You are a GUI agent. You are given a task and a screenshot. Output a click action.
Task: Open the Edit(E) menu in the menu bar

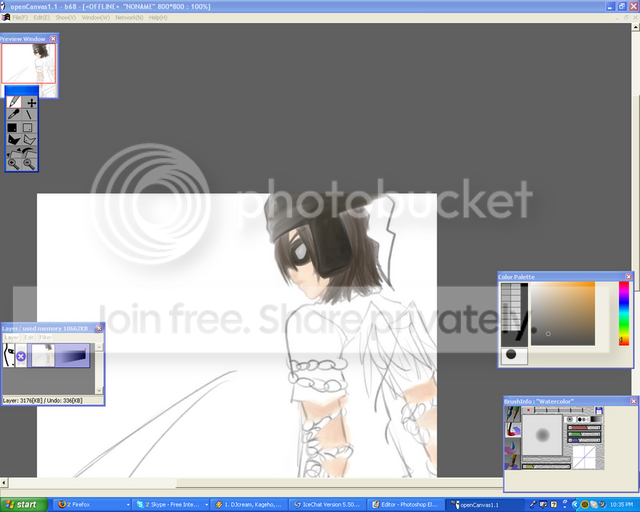pyautogui.click(x=41, y=18)
